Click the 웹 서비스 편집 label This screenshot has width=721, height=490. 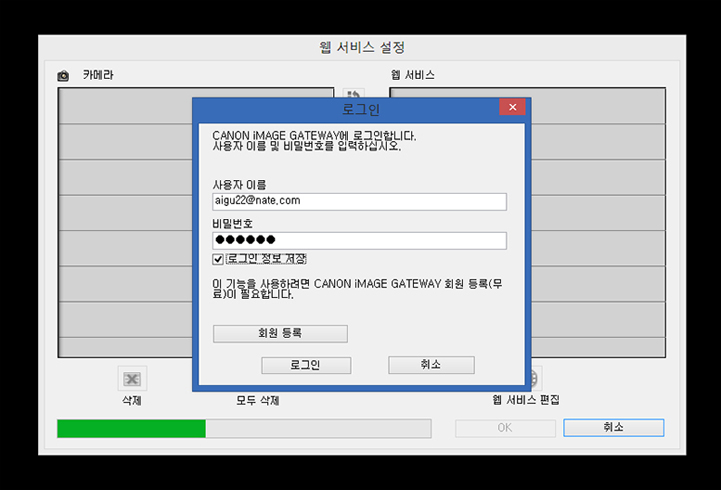click(526, 400)
